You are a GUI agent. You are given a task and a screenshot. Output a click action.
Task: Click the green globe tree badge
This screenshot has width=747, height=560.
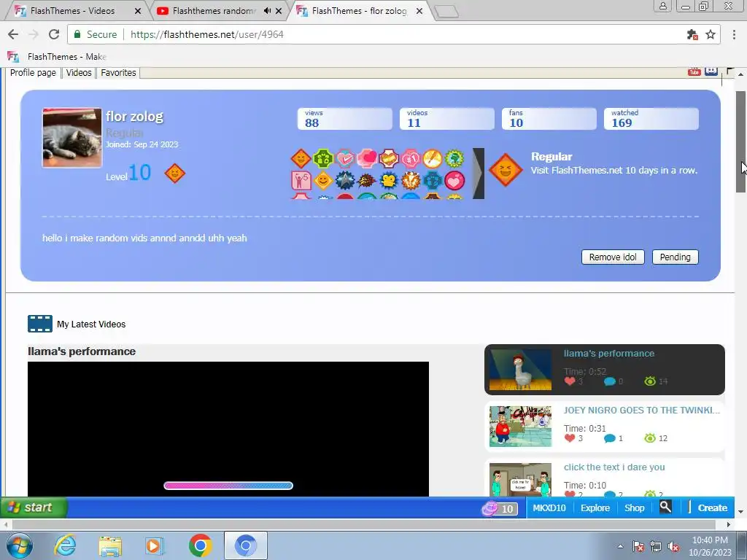pyautogui.click(x=454, y=158)
